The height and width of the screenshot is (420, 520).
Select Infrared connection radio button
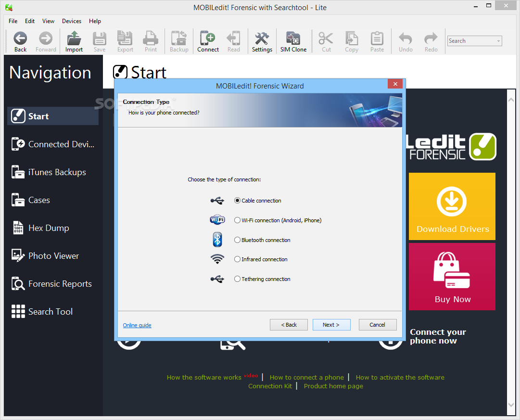237,259
